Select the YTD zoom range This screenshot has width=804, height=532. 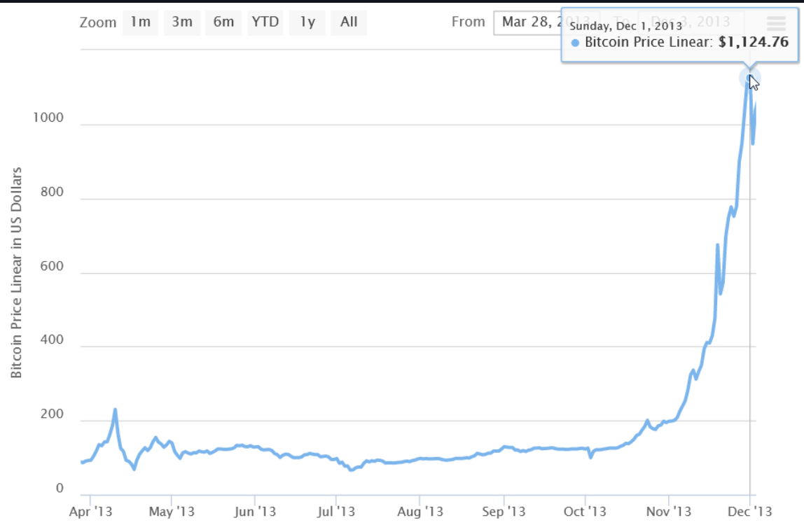point(265,22)
